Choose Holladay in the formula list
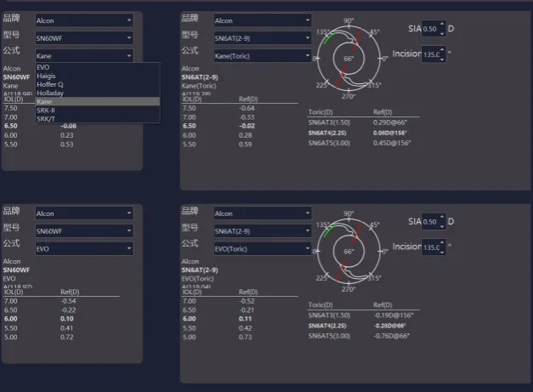The width and height of the screenshot is (533, 392). tap(49, 93)
